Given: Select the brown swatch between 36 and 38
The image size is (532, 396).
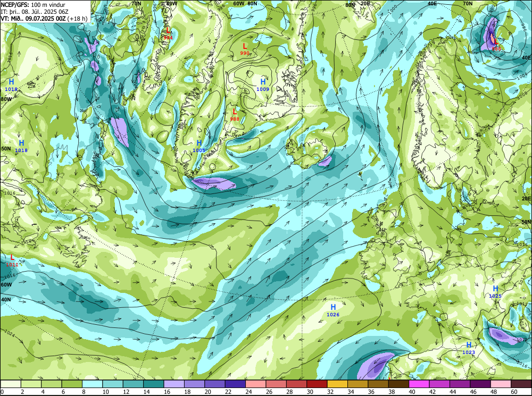Looking at the screenshot, I should point(378,384).
